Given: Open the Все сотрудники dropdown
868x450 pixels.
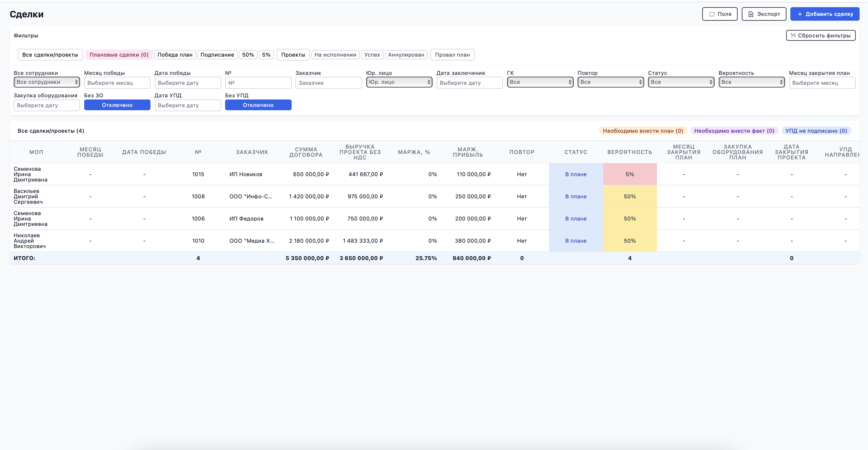Looking at the screenshot, I should click(47, 82).
